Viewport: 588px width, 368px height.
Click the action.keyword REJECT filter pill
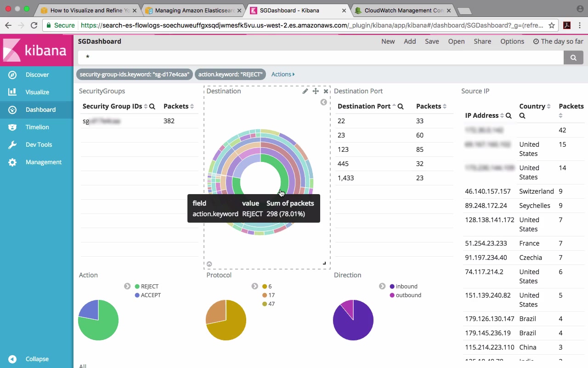[x=230, y=74]
